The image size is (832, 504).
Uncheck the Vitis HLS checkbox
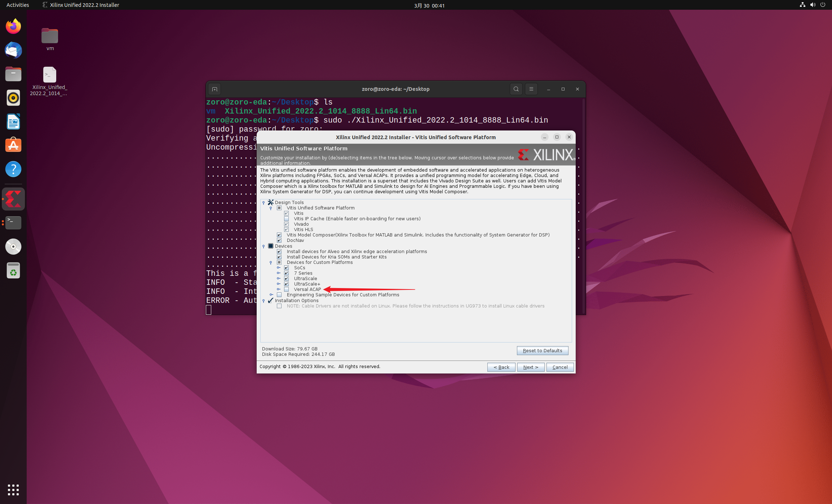tap(287, 230)
